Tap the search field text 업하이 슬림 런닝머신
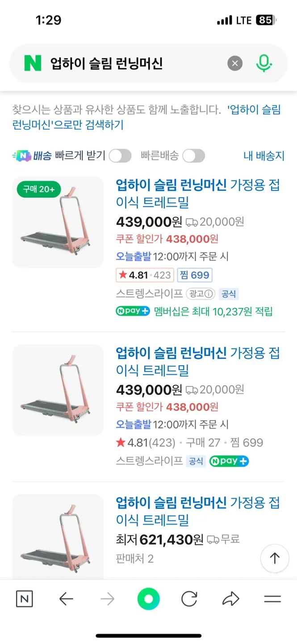The width and height of the screenshot is (297, 644). (x=106, y=64)
